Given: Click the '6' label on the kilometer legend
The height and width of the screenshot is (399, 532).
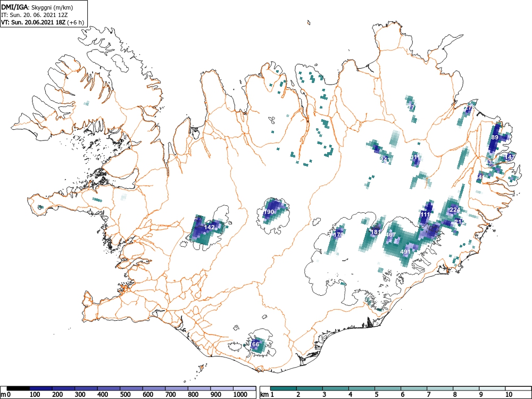Looking at the screenshot, I should pyautogui.click(x=402, y=395).
